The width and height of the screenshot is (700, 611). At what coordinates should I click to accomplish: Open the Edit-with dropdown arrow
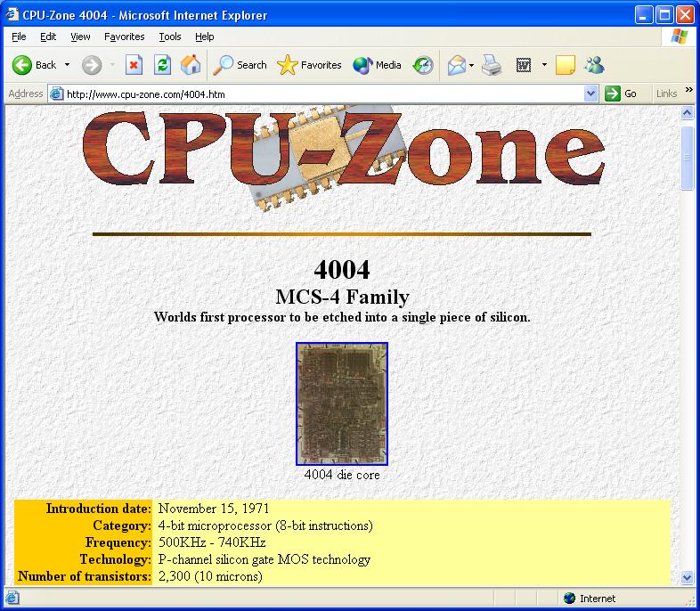click(x=544, y=65)
